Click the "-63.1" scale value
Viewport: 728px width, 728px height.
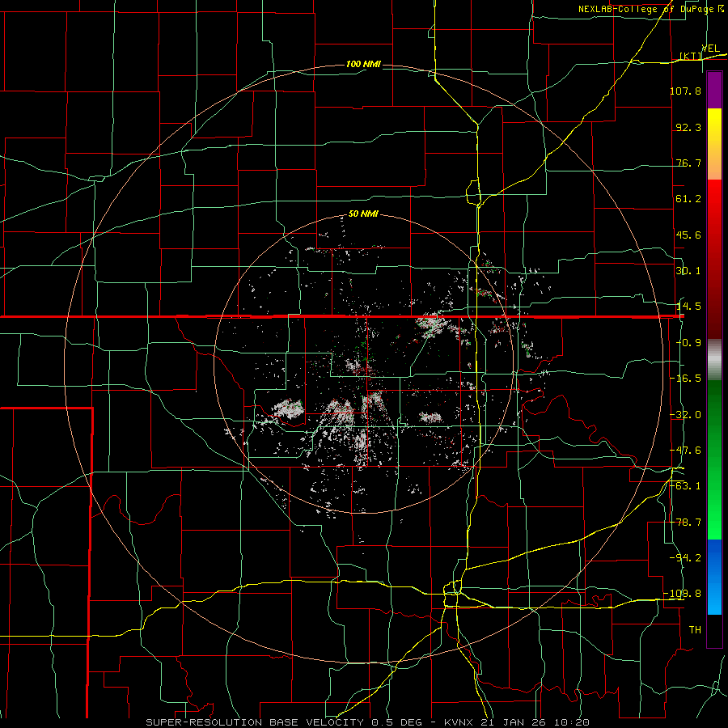[685, 486]
